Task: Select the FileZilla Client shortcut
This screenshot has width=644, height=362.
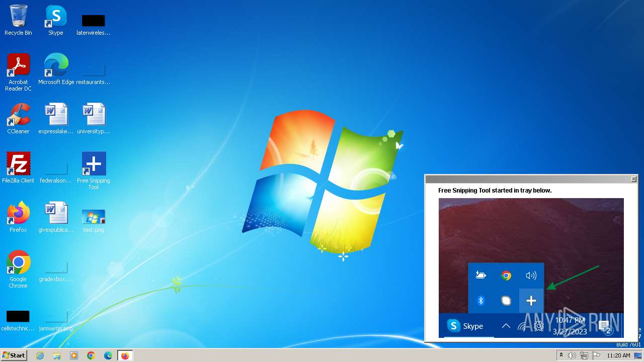Action: [x=18, y=168]
